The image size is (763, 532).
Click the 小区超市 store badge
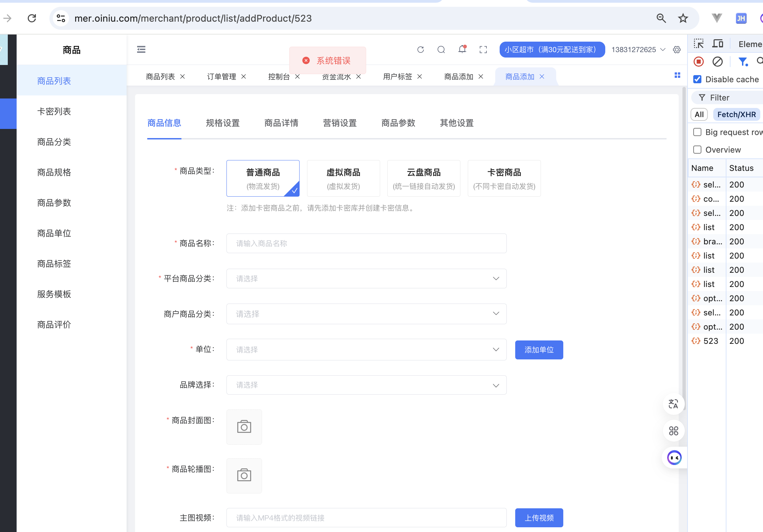pyautogui.click(x=552, y=50)
